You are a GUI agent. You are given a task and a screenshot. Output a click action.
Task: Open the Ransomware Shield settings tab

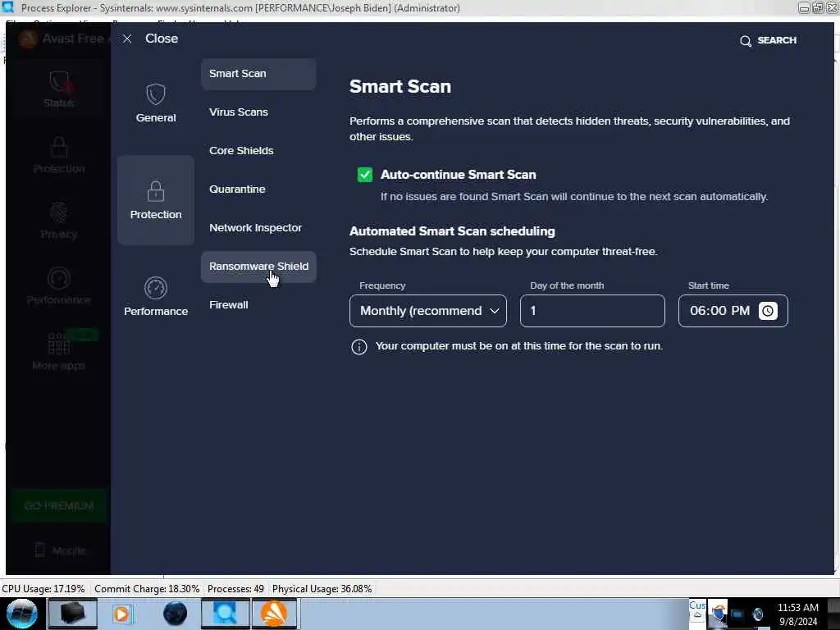[x=258, y=267]
